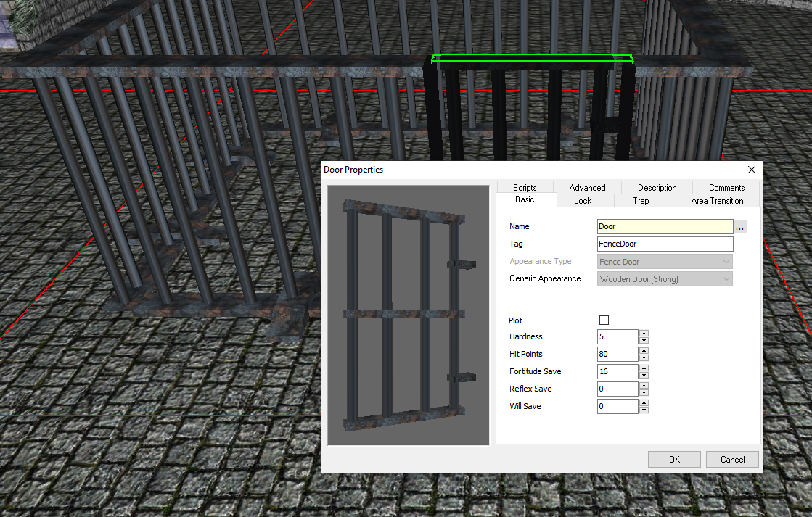Click the Reflex Save value field
Image resolution: width=812 pixels, height=517 pixels.
click(618, 389)
